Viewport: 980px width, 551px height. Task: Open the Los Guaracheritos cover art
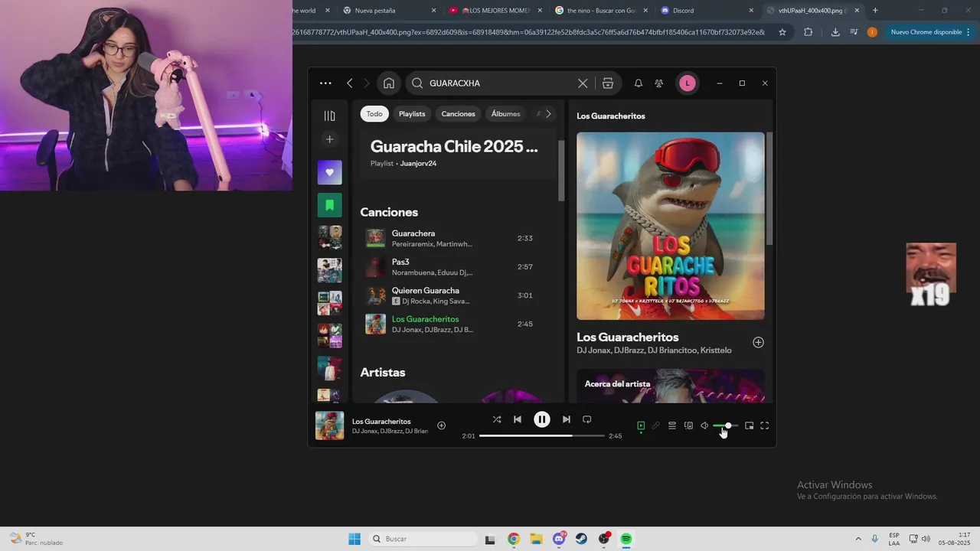671,226
